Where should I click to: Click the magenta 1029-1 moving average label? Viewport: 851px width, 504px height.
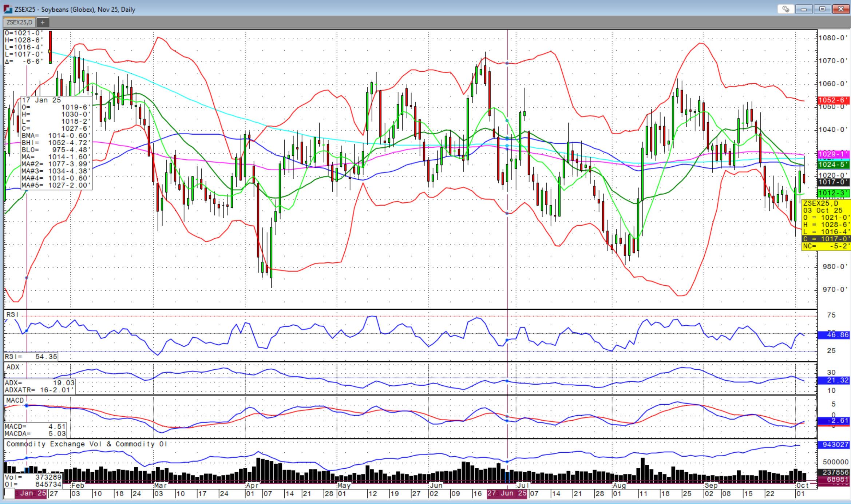point(833,154)
